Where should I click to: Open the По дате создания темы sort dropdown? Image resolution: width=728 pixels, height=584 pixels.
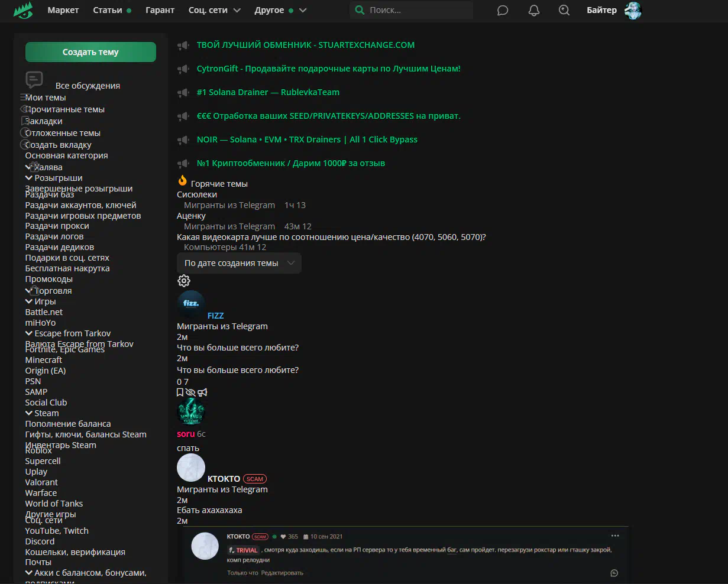coord(239,263)
